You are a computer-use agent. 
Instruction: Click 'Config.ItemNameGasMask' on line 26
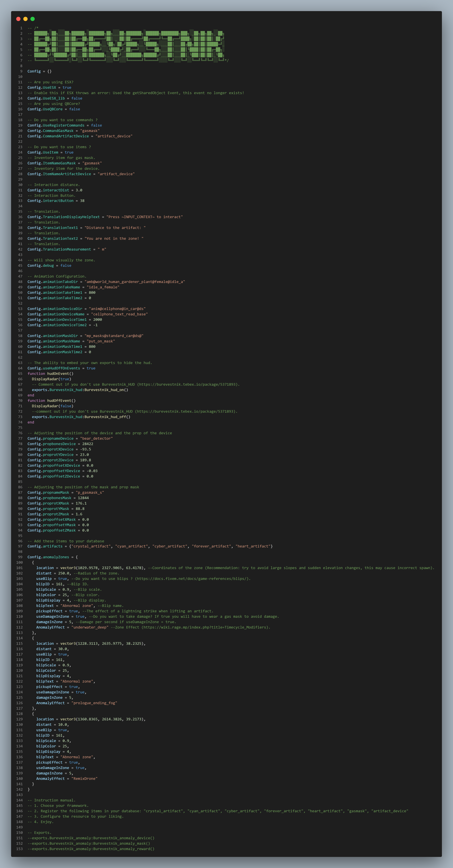(x=51, y=163)
